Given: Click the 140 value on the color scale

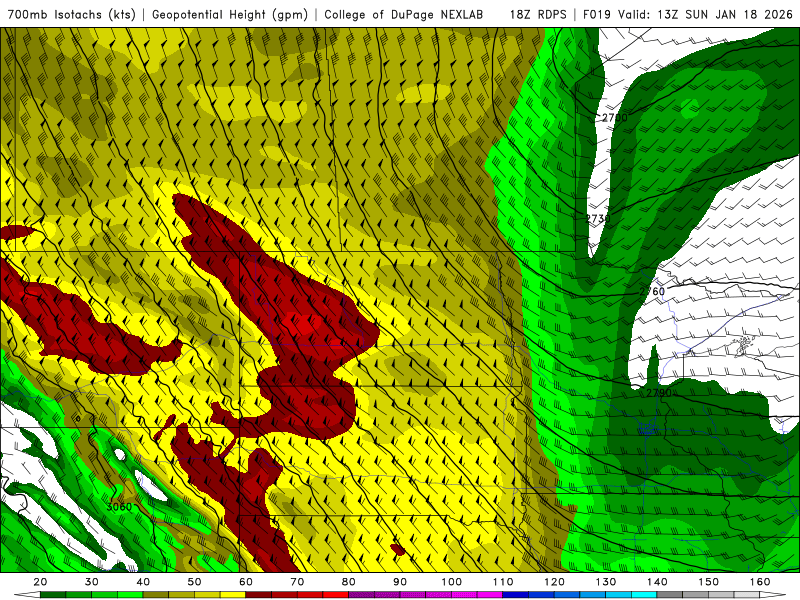Looking at the screenshot, I should click(x=657, y=582).
